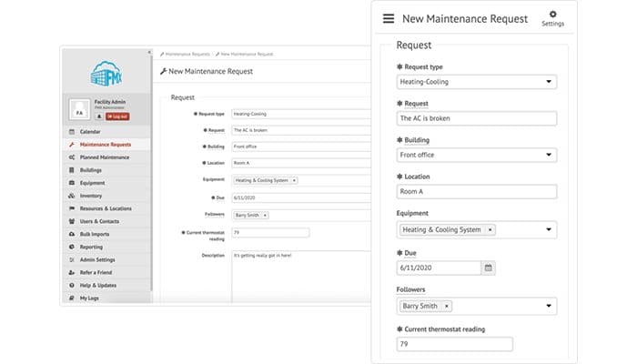Click the Followers field in desktop form

point(301,216)
